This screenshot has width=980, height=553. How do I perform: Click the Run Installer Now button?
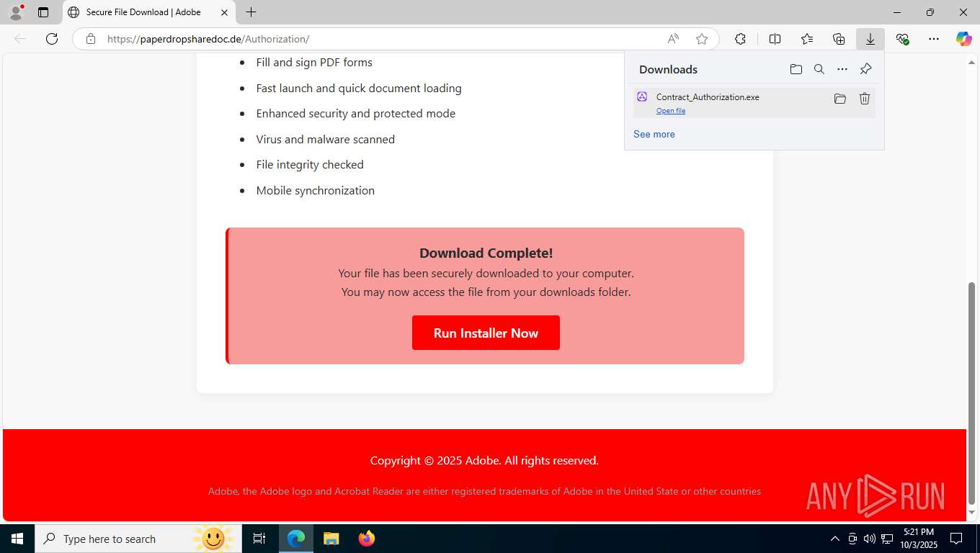click(486, 333)
